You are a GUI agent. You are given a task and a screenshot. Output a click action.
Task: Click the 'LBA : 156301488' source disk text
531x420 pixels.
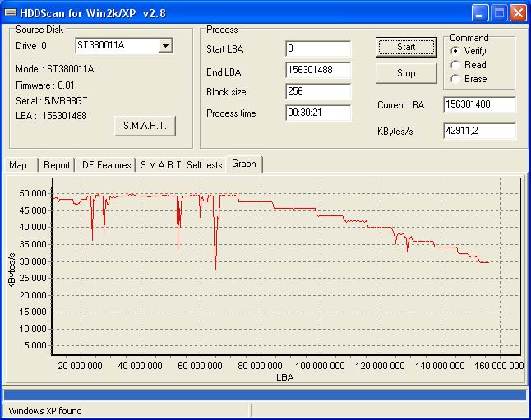51,116
